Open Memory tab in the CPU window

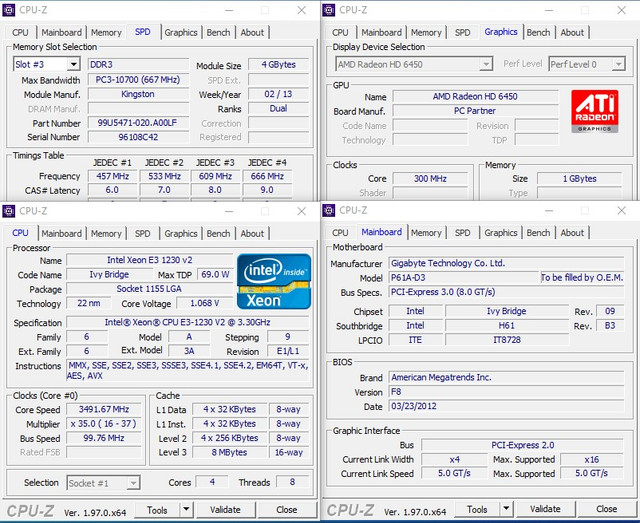[x=106, y=234]
